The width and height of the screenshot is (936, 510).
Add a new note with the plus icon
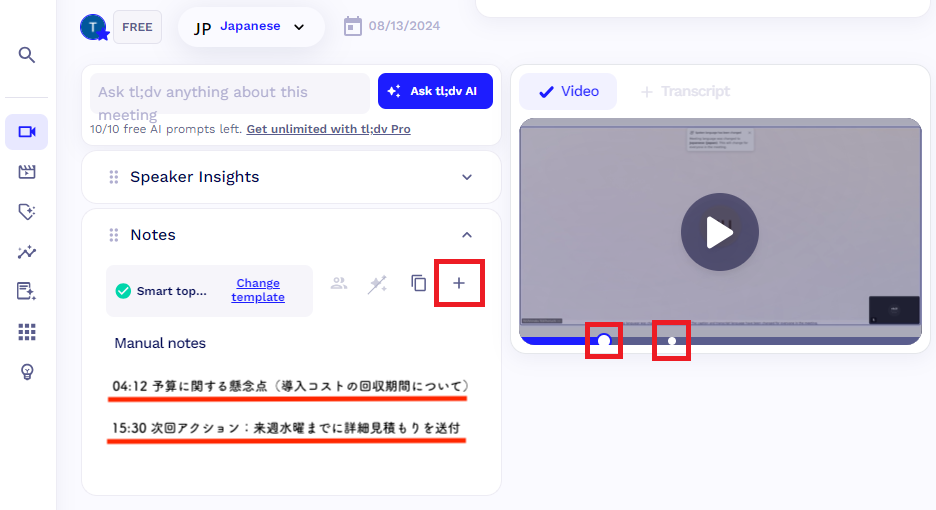point(459,284)
